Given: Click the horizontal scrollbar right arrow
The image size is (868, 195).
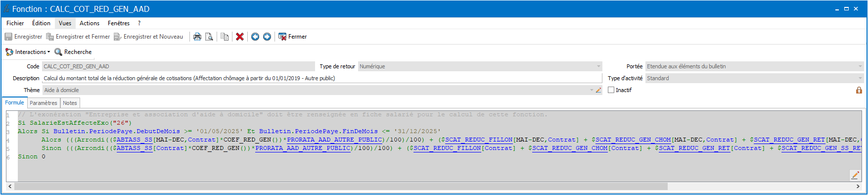Looking at the screenshot, I should pos(858,187).
